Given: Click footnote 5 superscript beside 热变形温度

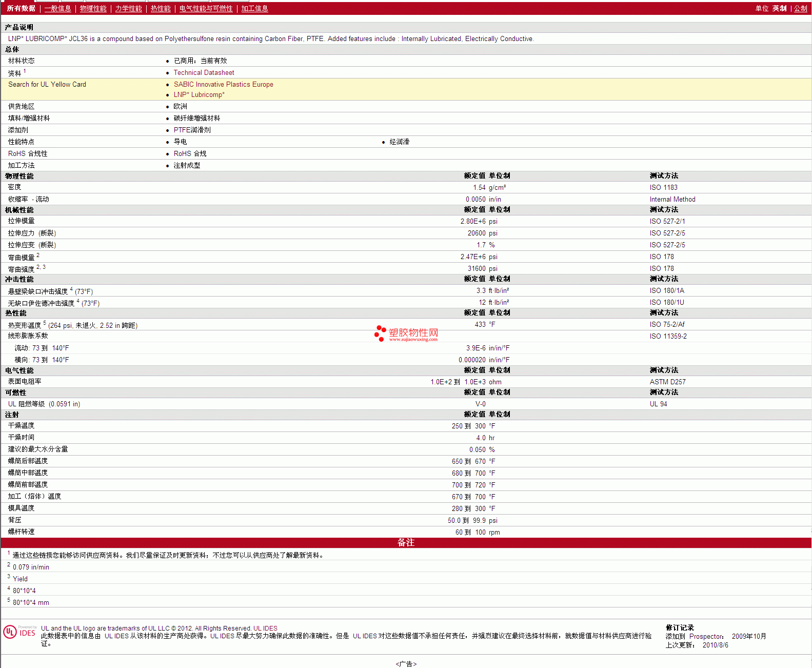Looking at the screenshot, I should pyautogui.click(x=45, y=323).
